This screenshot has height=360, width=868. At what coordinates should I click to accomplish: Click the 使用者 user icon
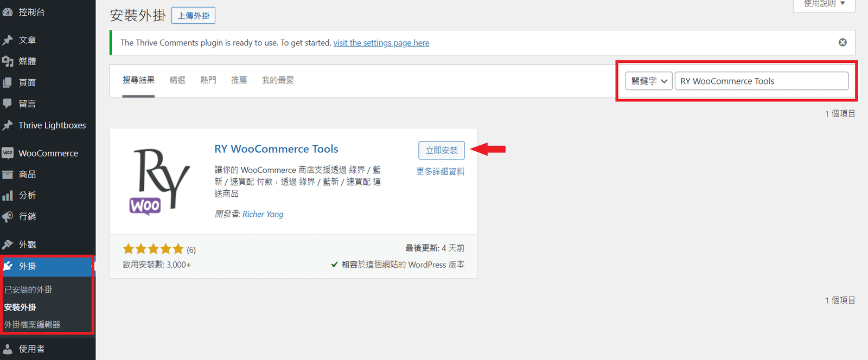point(8,349)
